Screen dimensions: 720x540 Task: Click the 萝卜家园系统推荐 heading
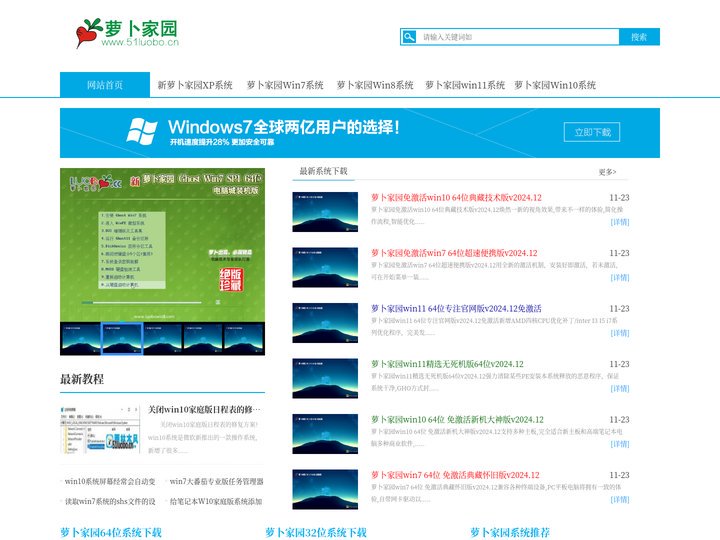[x=510, y=533]
